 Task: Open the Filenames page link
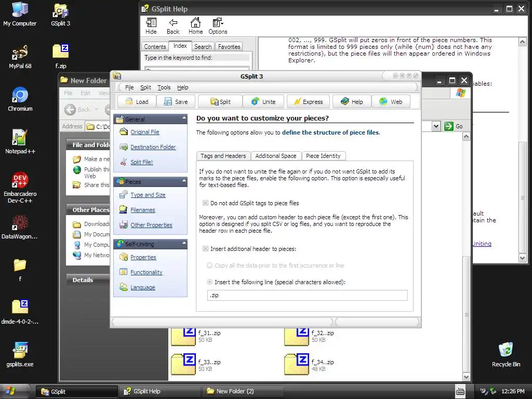pyautogui.click(x=142, y=210)
